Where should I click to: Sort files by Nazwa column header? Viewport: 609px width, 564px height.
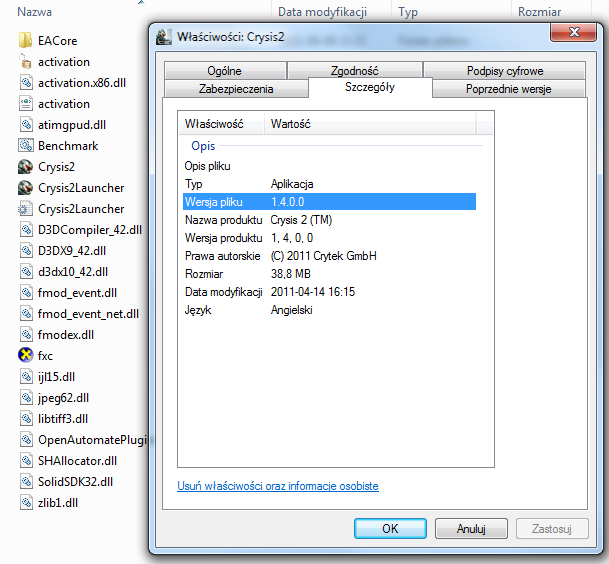[34, 12]
